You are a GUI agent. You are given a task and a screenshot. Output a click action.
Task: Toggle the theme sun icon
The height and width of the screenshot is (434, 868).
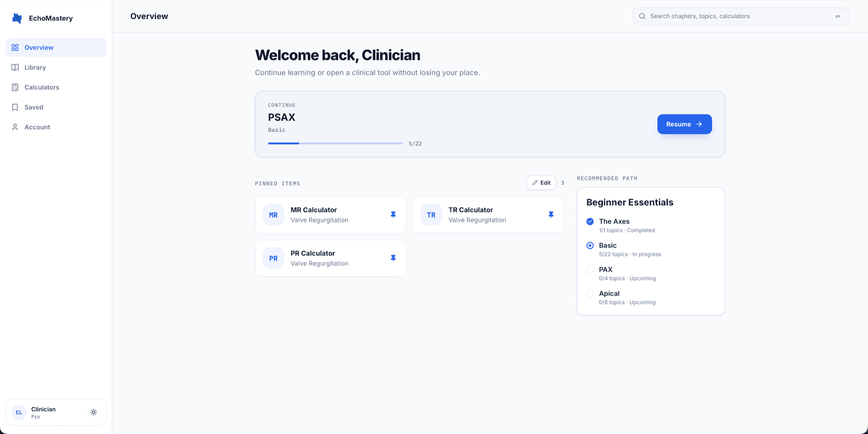[x=94, y=412]
